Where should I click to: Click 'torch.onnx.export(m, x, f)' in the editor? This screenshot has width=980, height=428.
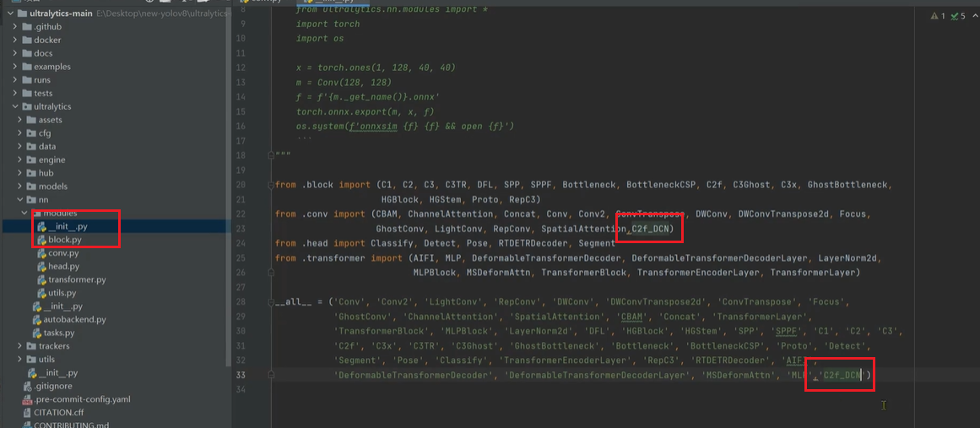365,111
